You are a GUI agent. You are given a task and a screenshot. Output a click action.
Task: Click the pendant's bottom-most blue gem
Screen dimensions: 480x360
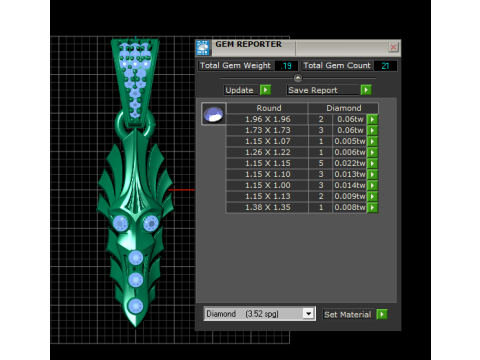click(x=135, y=306)
